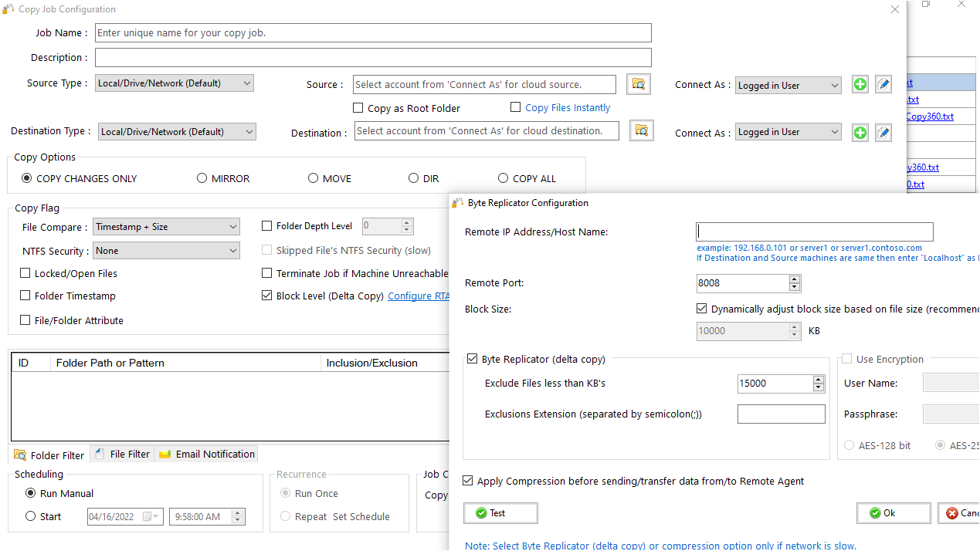Screen dimensions: 980x551
Task: Enable Copy Files Instantly checkbox
Action: 516,107
